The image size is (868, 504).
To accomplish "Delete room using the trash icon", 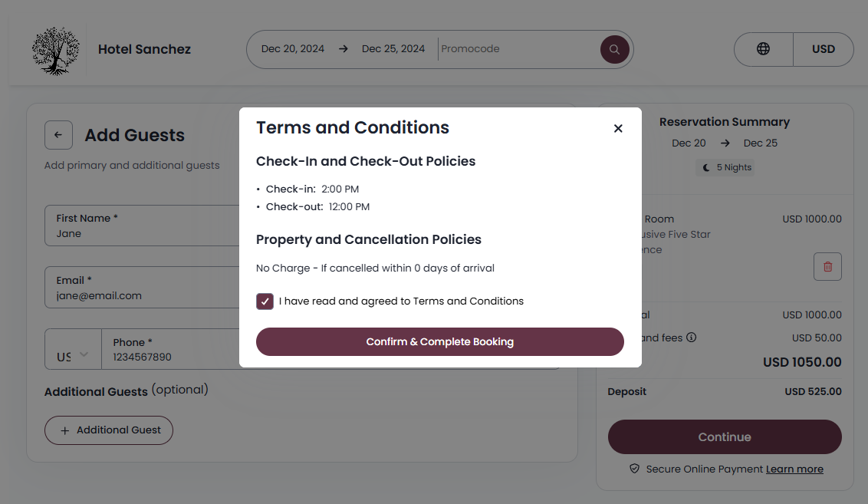I will point(827,267).
